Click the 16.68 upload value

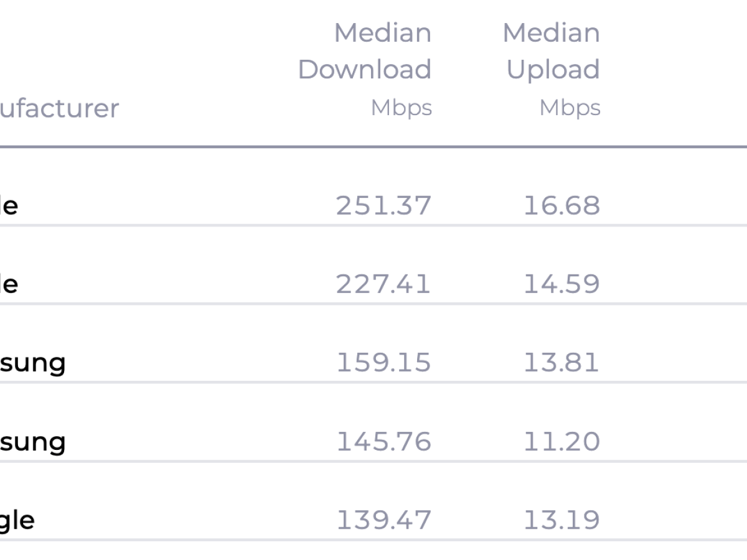tap(561, 205)
